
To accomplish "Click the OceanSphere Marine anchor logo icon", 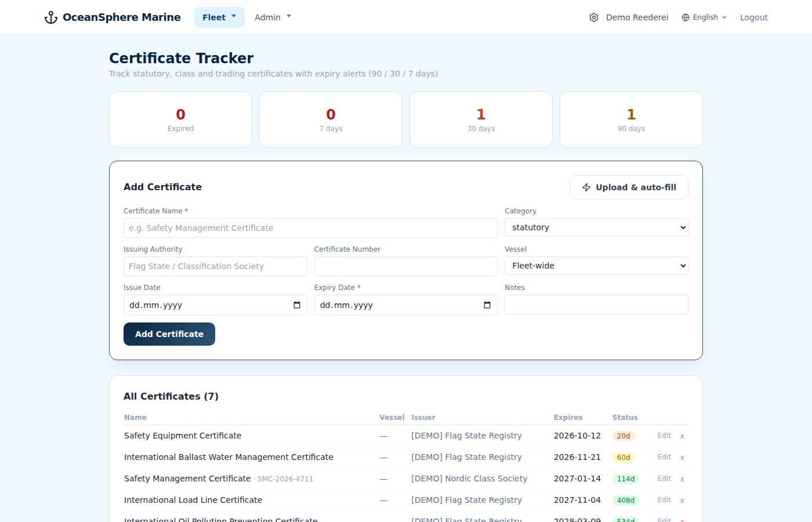I will pos(51,17).
